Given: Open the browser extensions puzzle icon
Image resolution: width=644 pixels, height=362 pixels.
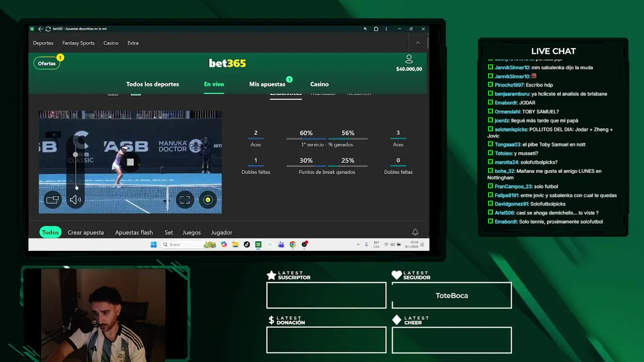Looking at the screenshot, I should click(x=376, y=29).
